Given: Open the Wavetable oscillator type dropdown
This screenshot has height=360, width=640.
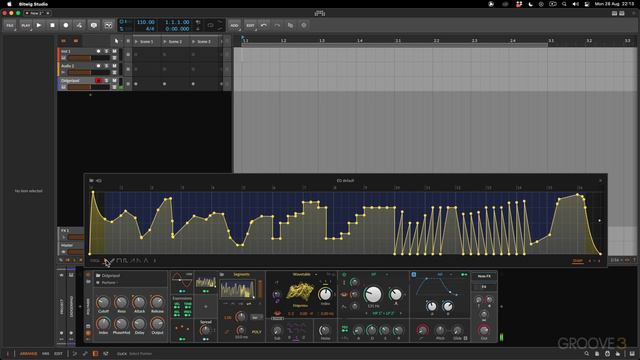Looking at the screenshot, I should [304, 274].
